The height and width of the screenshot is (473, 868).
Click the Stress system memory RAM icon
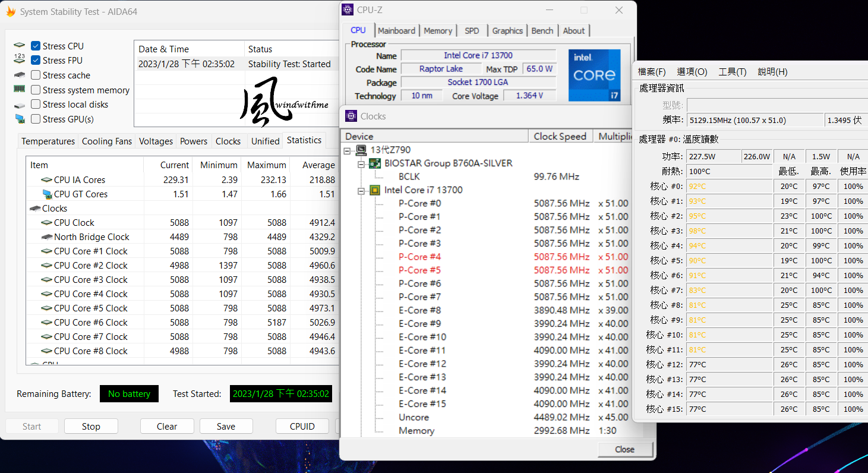click(18, 90)
